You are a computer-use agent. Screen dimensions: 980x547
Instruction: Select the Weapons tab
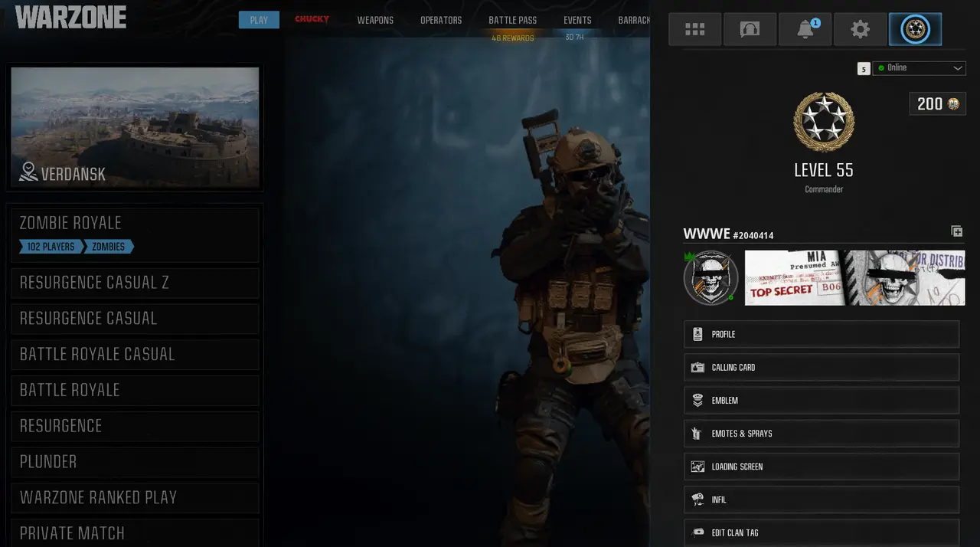pyautogui.click(x=375, y=20)
